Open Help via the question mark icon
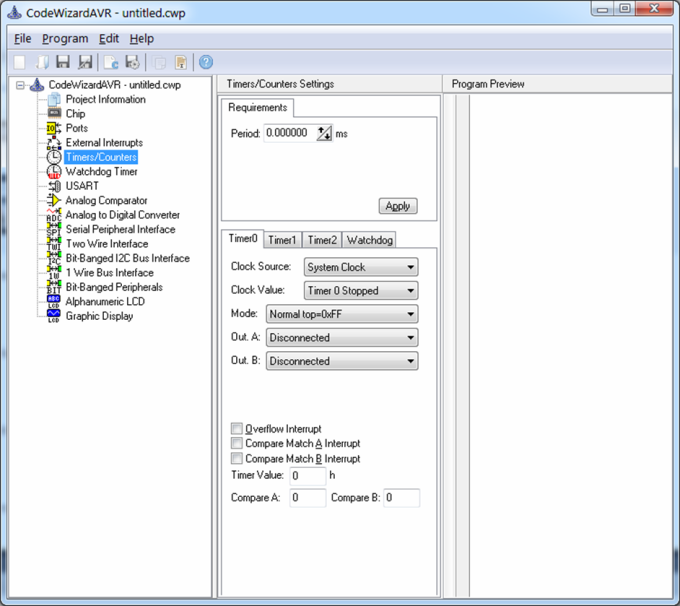680x606 pixels. click(206, 62)
